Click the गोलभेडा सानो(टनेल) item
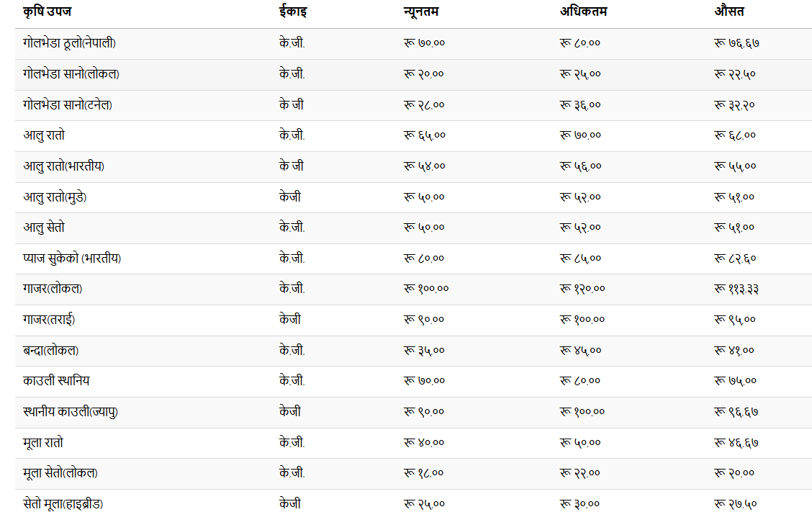812x512 pixels. pyautogui.click(x=67, y=105)
